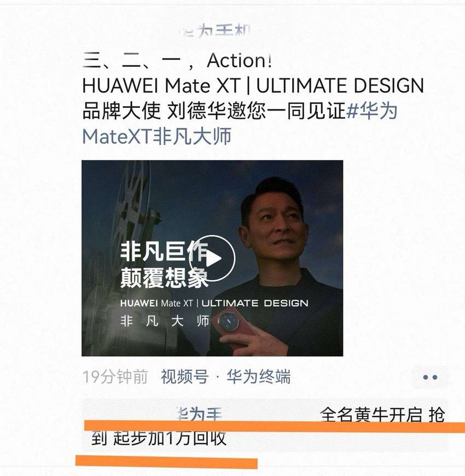
Task: Open the two-dot more options button
Action: click(430, 377)
